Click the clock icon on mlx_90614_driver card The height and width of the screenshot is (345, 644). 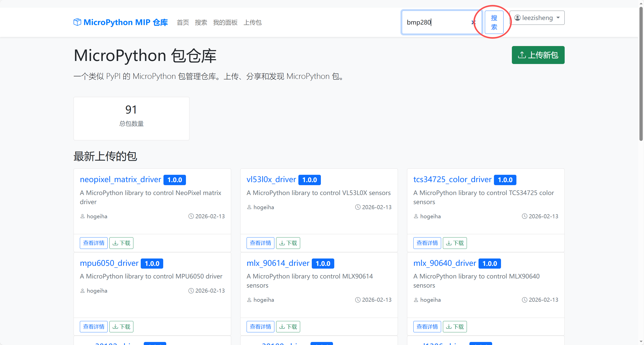(x=358, y=300)
